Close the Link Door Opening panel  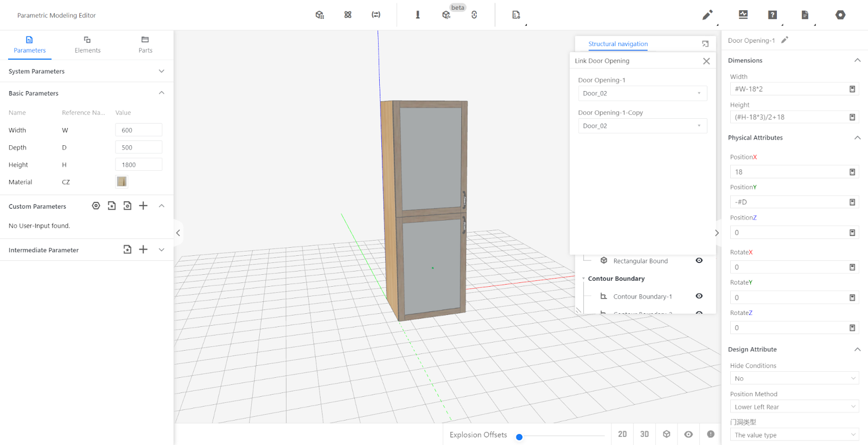pyautogui.click(x=706, y=61)
